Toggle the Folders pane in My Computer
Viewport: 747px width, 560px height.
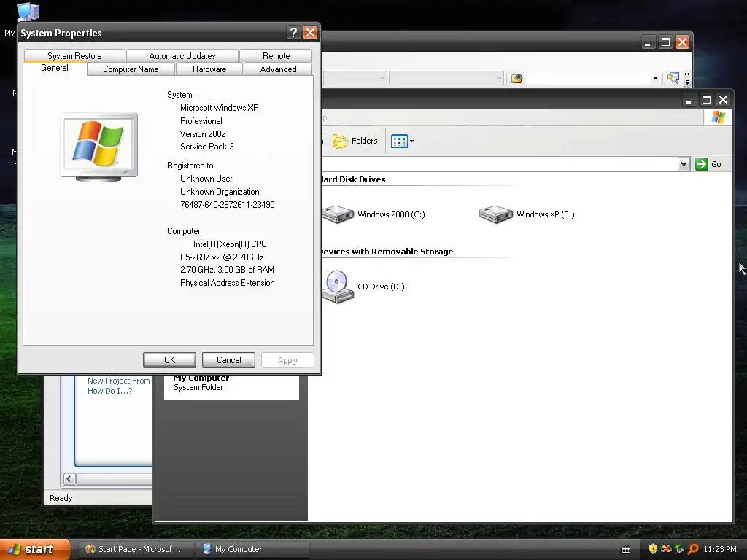355,141
